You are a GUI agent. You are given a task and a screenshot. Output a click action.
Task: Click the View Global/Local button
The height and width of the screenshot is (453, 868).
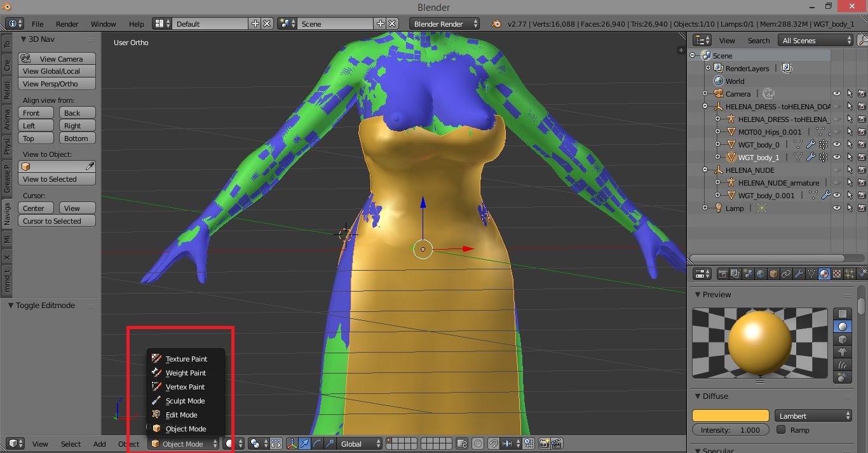pos(57,71)
